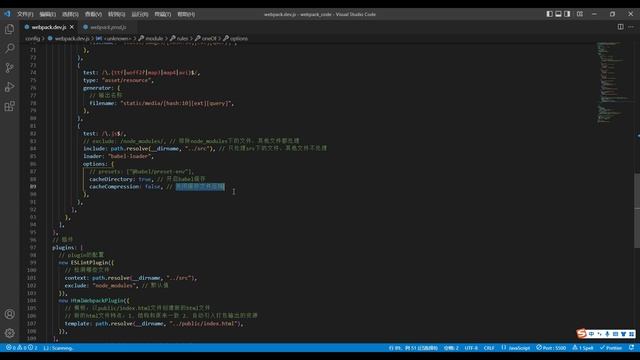This screenshot has width=640, height=360.
Task: Switch Sogou Chinese/English mode icon
Action: tap(591, 334)
